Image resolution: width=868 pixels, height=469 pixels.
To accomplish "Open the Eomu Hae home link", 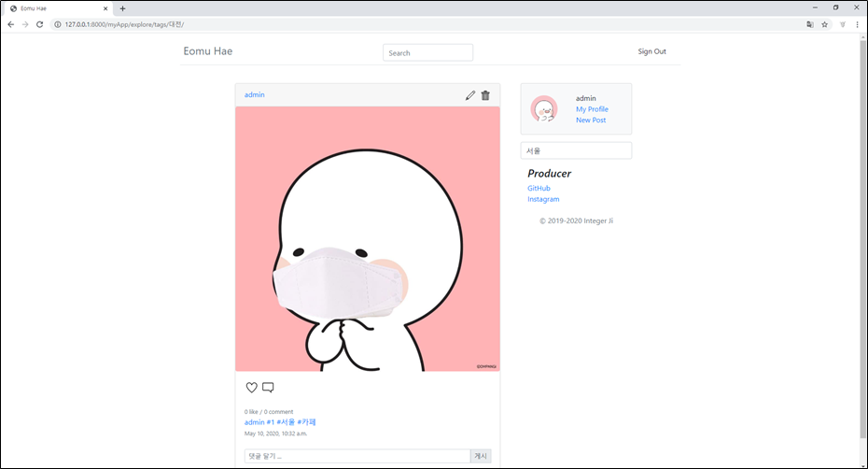I will [x=208, y=51].
